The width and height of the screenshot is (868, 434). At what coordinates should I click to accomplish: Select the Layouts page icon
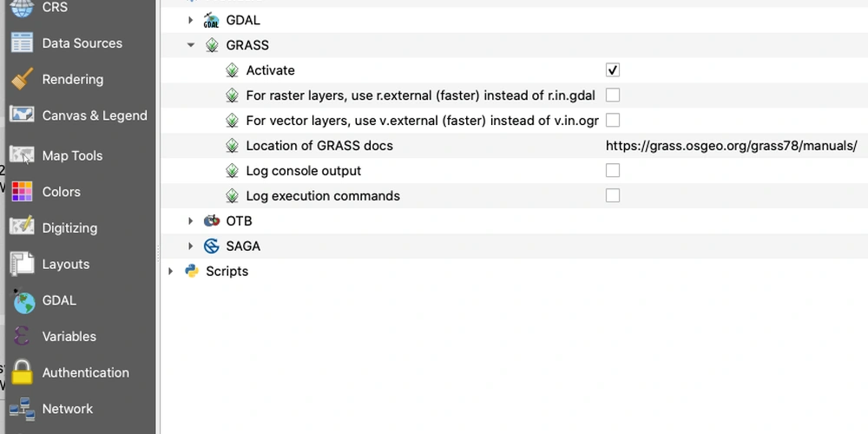pyautogui.click(x=23, y=264)
